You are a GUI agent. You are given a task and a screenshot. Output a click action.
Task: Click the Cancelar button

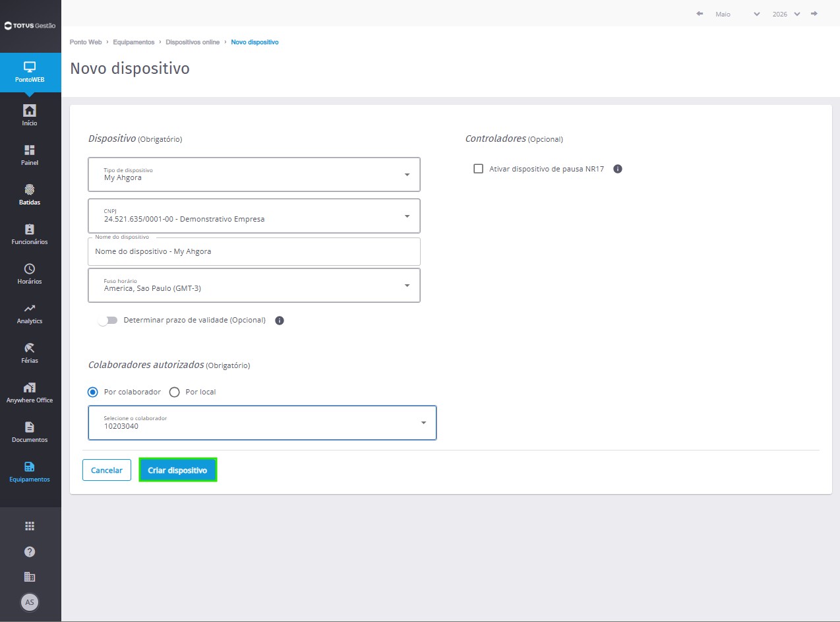[x=107, y=470]
